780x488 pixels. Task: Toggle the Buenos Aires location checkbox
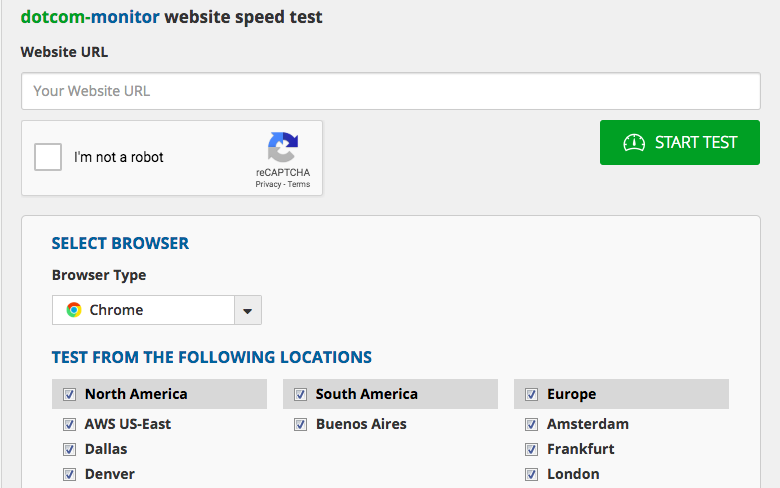point(300,424)
